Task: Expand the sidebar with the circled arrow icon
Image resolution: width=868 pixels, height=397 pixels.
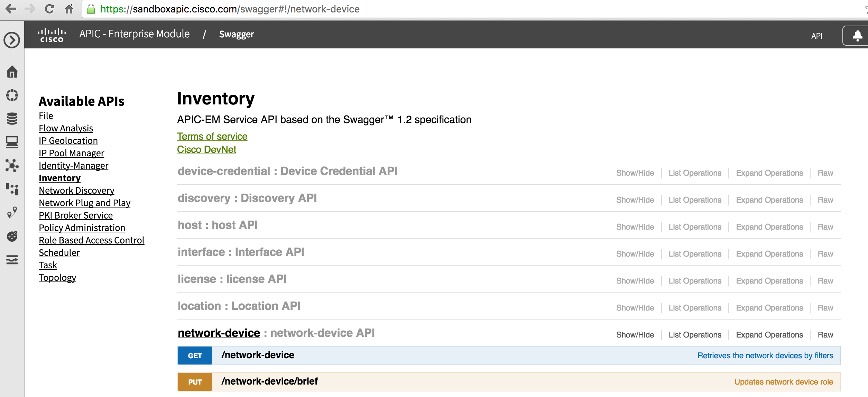Action: pyautogui.click(x=12, y=40)
